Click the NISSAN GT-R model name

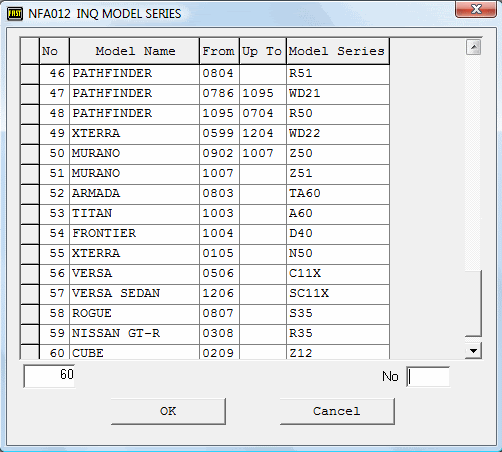coord(116,333)
